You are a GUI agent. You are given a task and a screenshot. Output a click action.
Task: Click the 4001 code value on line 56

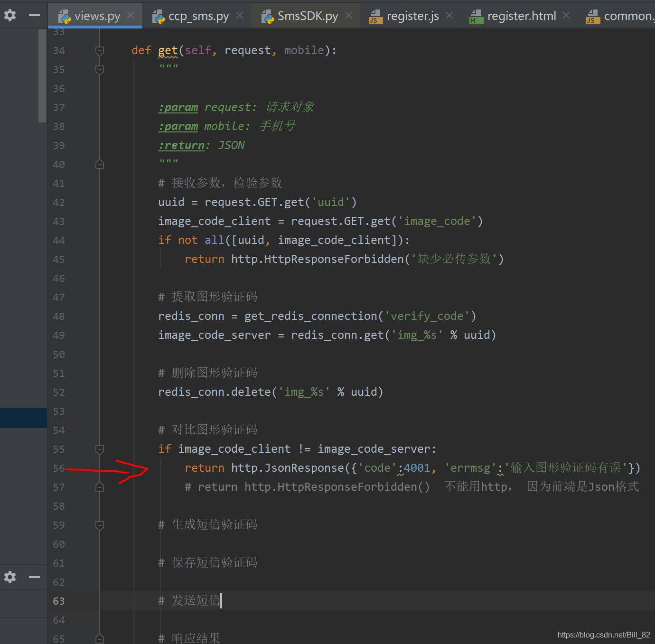click(x=417, y=468)
